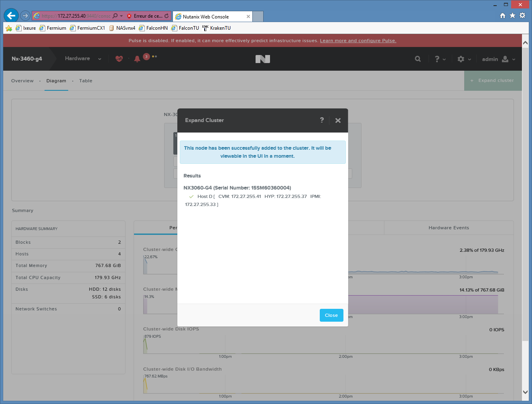532x404 pixels.
Task: Open the help question mark menu
Action: (440, 59)
